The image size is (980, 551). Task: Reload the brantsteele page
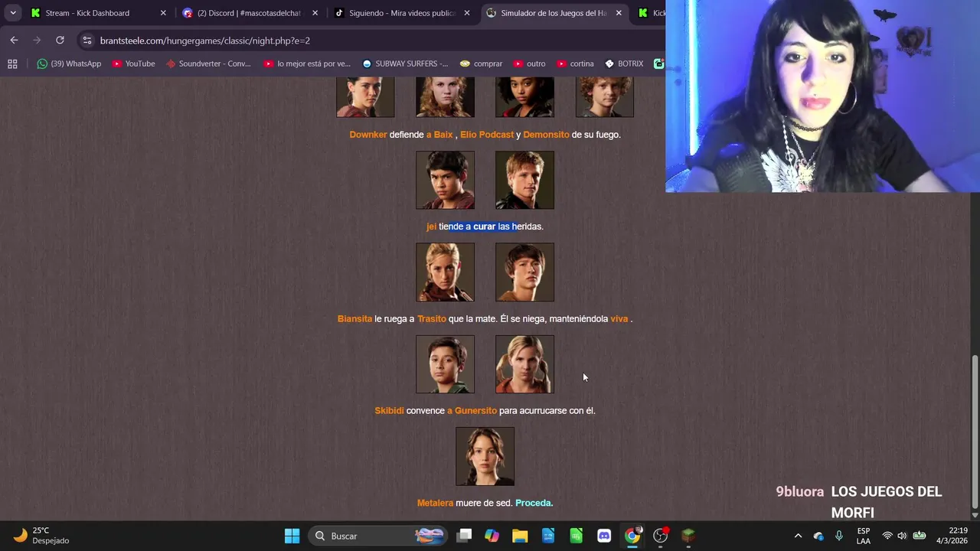(60, 40)
